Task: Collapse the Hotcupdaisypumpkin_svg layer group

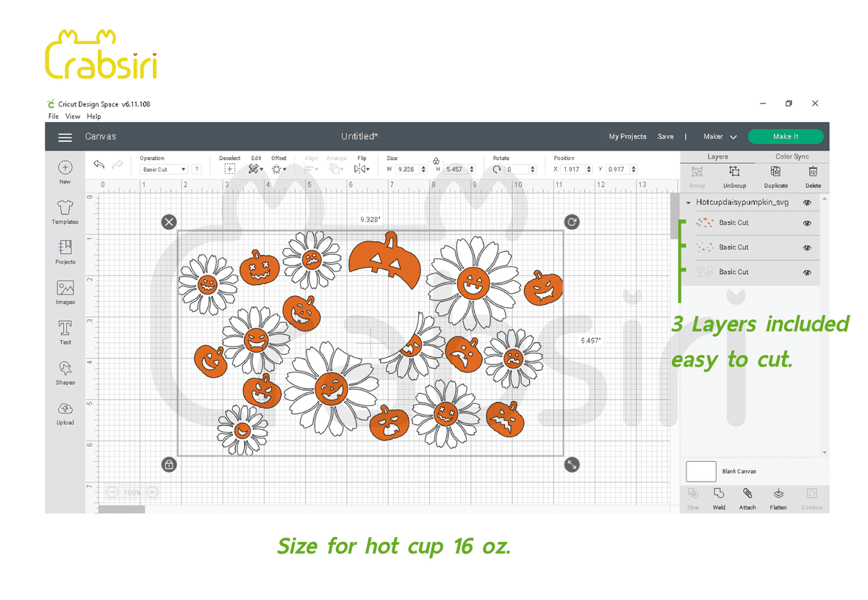Action: click(688, 203)
